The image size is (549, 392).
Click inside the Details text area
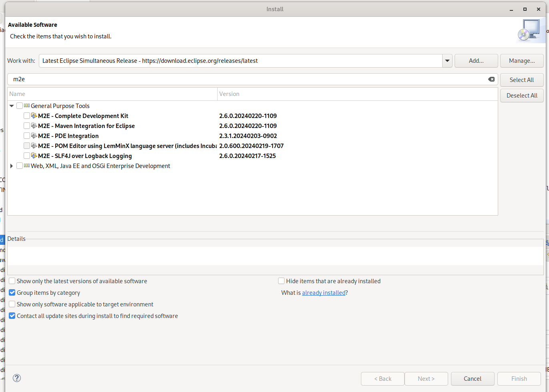coord(275,256)
